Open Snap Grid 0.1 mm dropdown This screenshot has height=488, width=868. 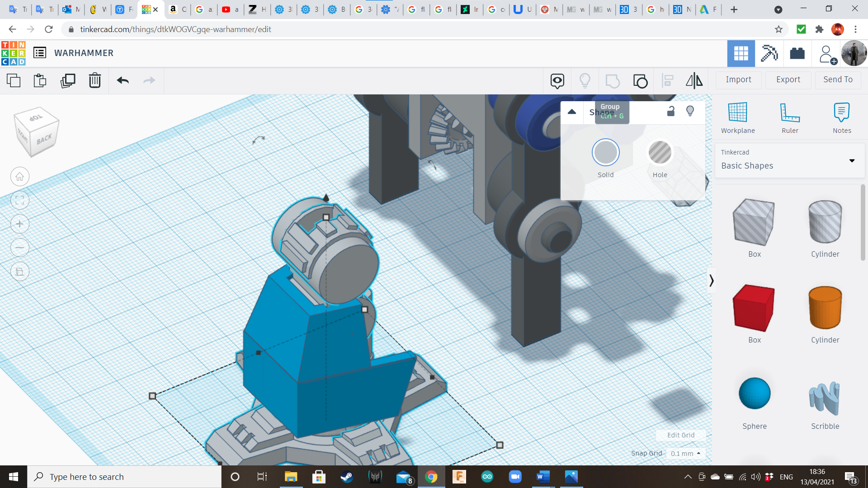pos(685,453)
